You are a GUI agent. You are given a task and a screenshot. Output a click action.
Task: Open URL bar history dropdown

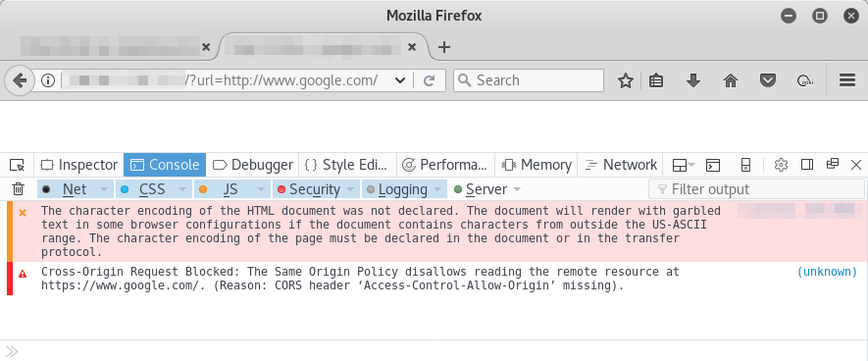(x=400, y=80)
